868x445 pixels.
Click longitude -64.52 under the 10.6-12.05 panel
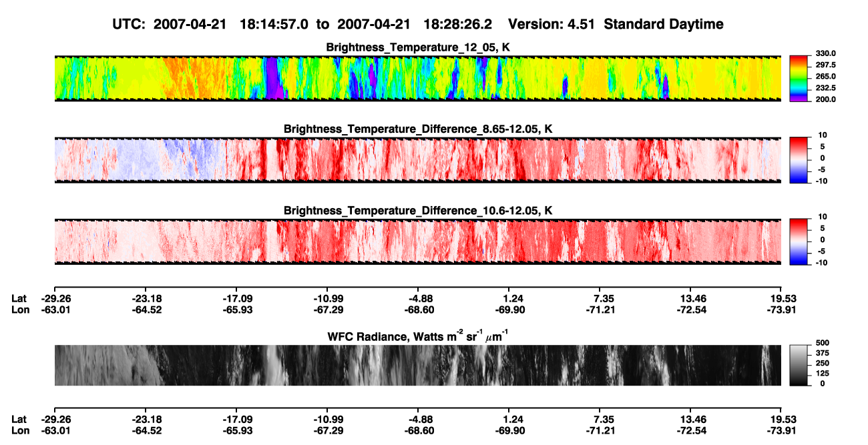146,309
